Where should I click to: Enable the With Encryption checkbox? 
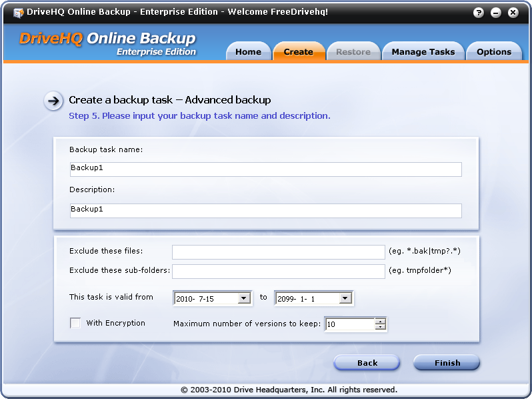click(75, 324)
